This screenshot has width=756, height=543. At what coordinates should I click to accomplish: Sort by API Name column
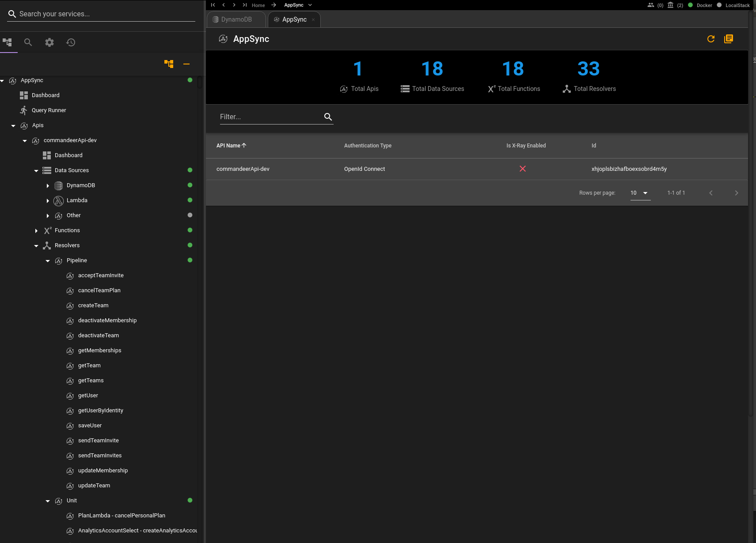coord(232,146)
